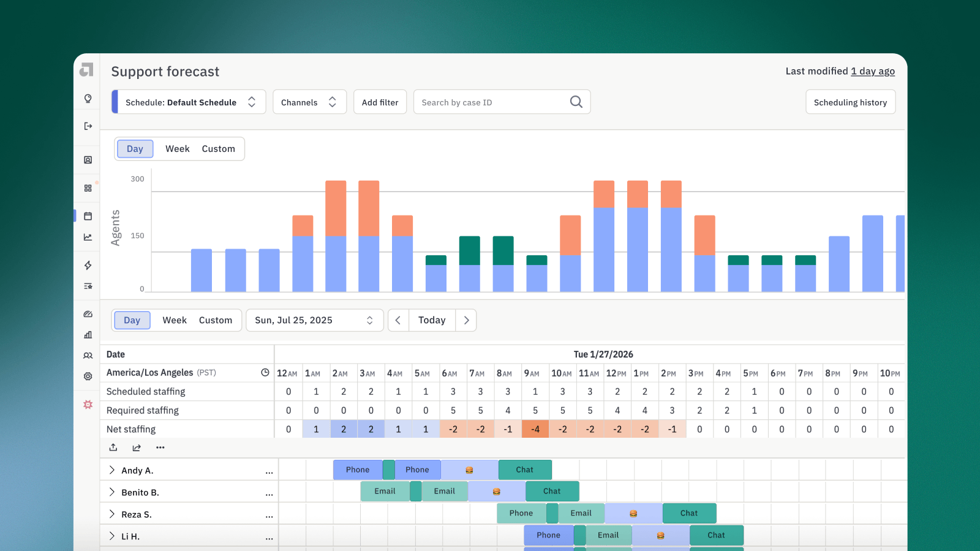Open the people group sidebar icon
The height and width of the screenshot is (551, 980).
click(88, 356)
